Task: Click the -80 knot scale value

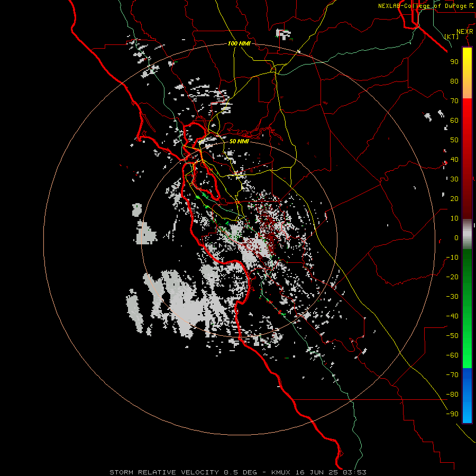Action: coord(452,395)
